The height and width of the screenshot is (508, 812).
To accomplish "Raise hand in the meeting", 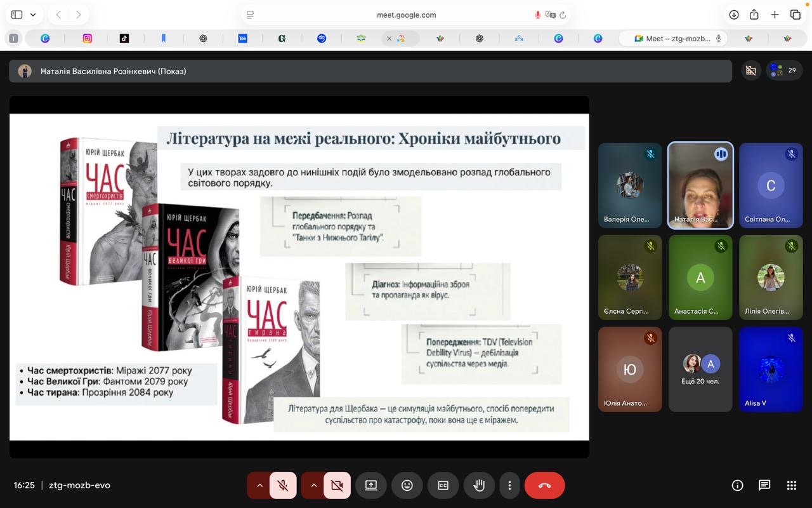I will coord(479,485).
